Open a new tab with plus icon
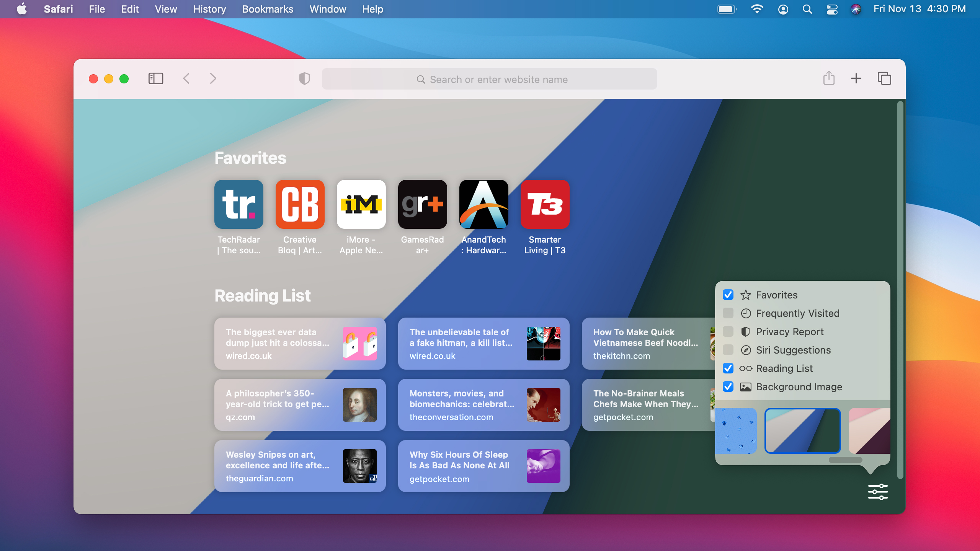Screen dimensions: 980x551 point(856,78)
